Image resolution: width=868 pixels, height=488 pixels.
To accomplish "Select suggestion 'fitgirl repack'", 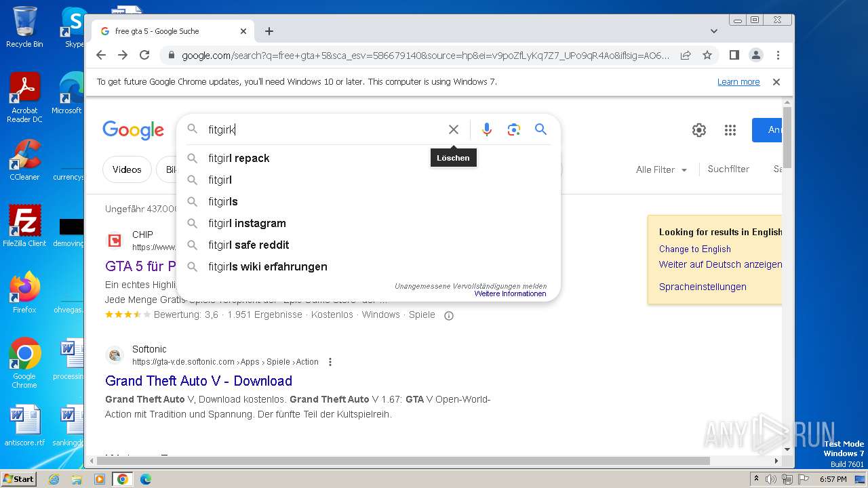I will click(x=368, y=158).
